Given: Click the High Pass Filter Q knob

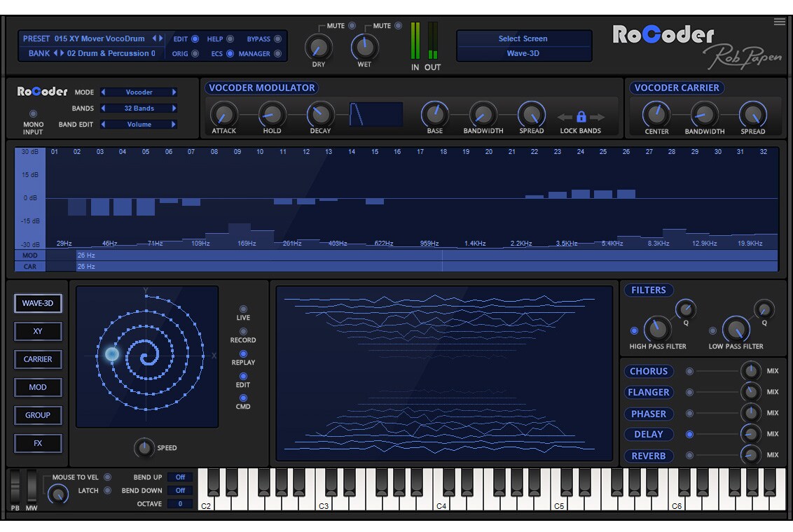Looking at the screenshot, I should click(685, 309).
